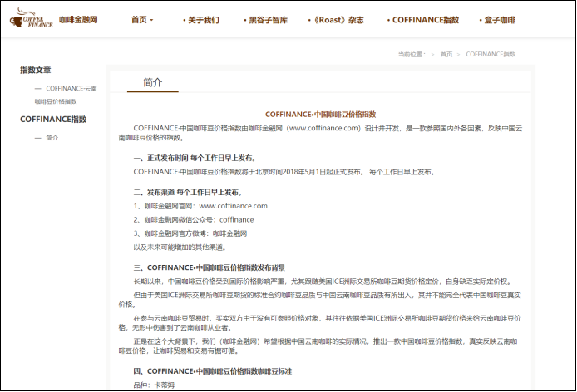Click the Coffee Finance logo icon

coord(32,18)
